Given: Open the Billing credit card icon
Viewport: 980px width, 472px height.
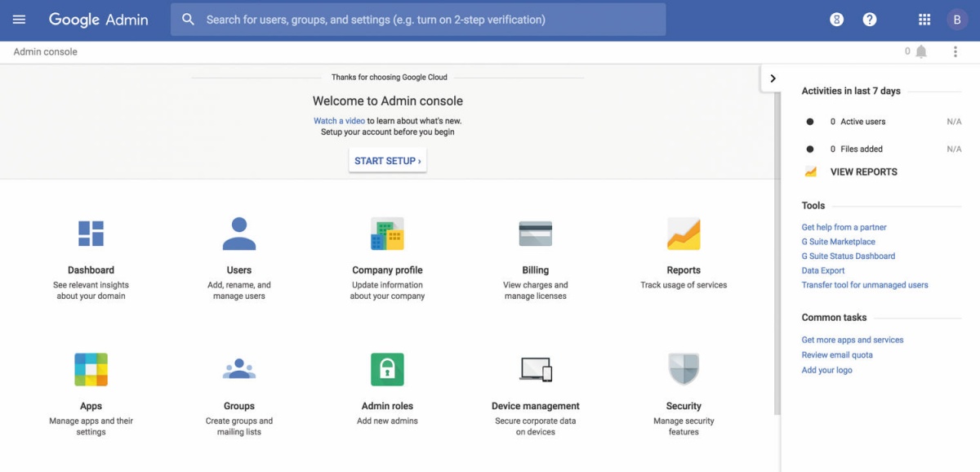Looking at the screenshot, I should pos(536,234).
